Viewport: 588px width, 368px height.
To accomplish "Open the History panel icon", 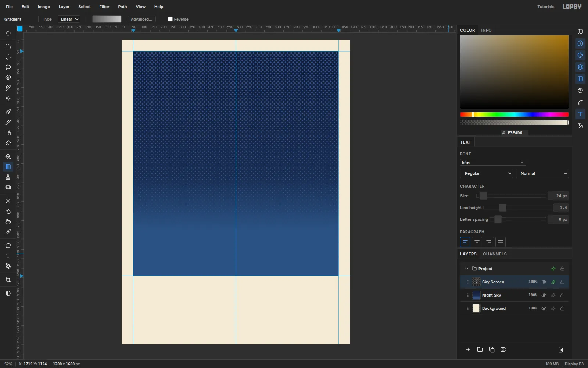I will pos(580,91).
